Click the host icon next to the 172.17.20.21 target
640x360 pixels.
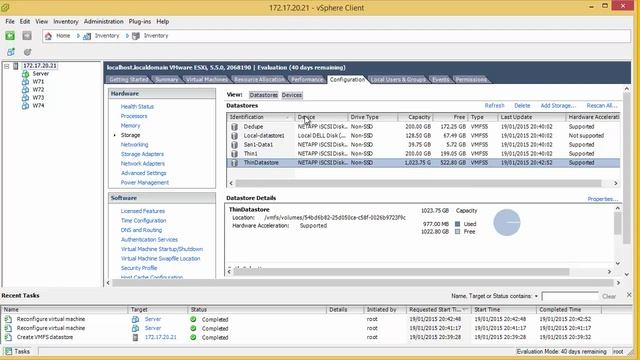[x=136, y=337]
